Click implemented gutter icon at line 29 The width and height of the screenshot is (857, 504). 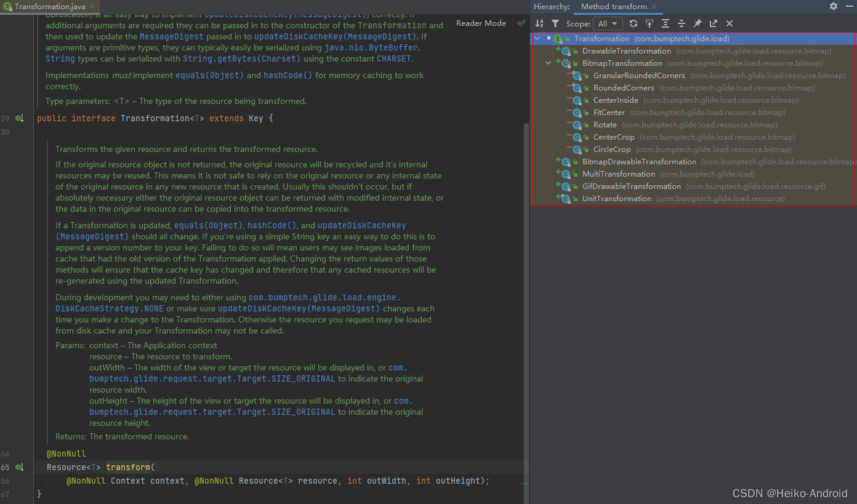click(x=19, y=118)
